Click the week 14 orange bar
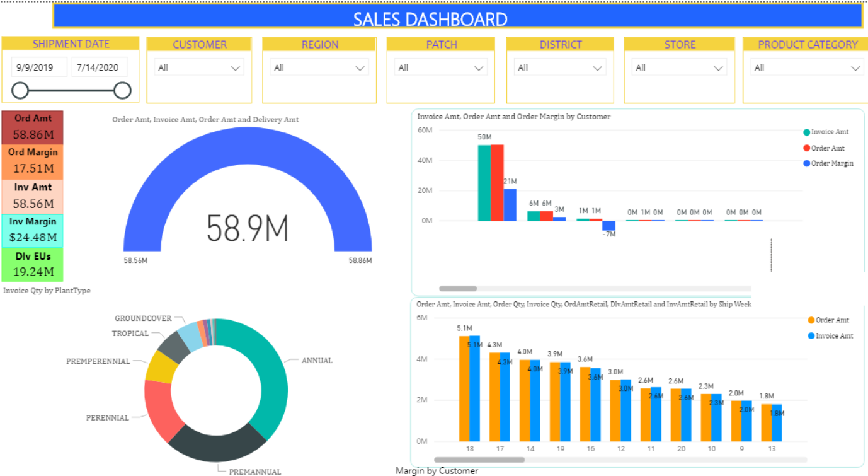The image size is (868, 476). (x=525, y=400)
